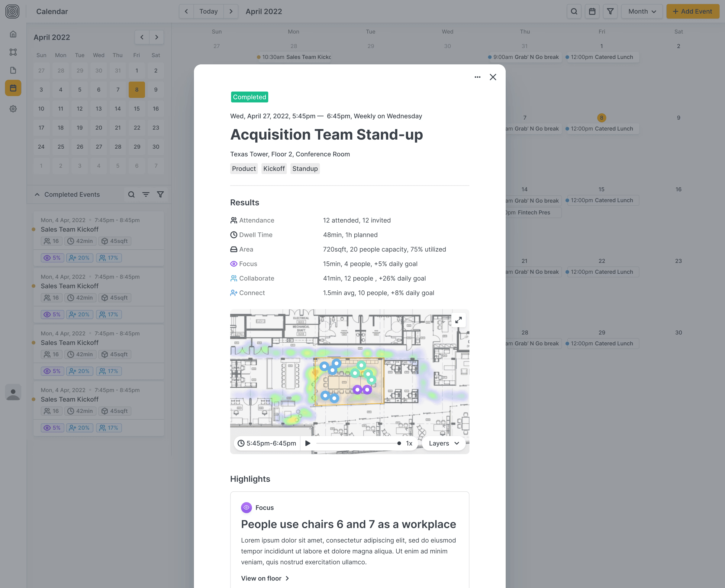Toggle the 1x playback speed

[409, 443]
